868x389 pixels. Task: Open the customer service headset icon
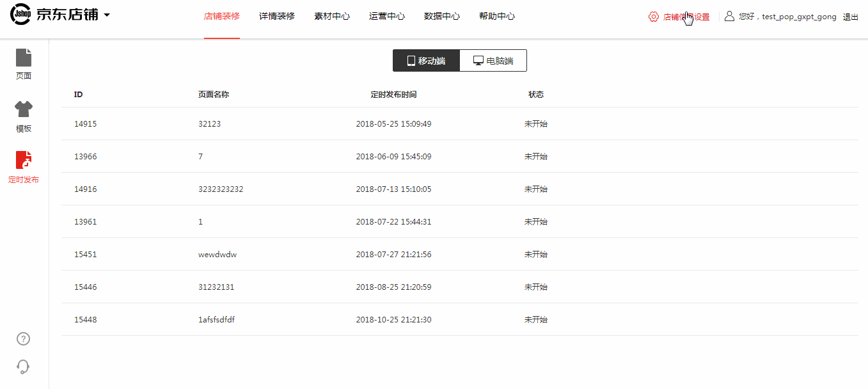coord(23,367)
